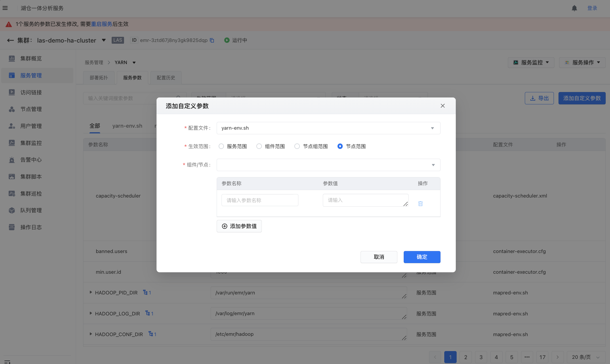This screenshot has width=610, height=364.
Task: Copy the cluster ID with copy icon
Action: (x=212, y=40)
